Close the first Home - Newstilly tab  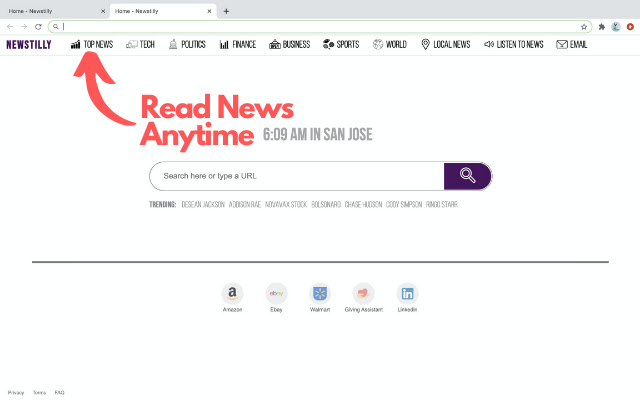pos(103,11)
